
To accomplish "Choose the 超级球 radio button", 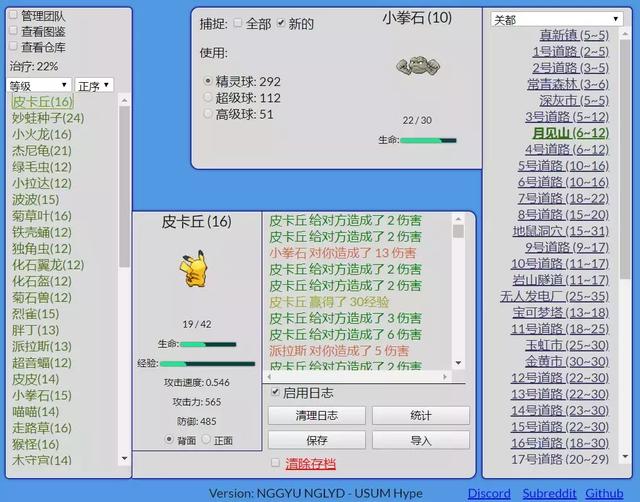I will coord(208,97).
